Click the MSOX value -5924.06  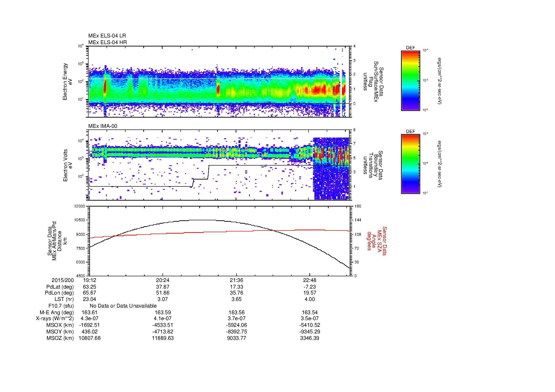[236, 325]
